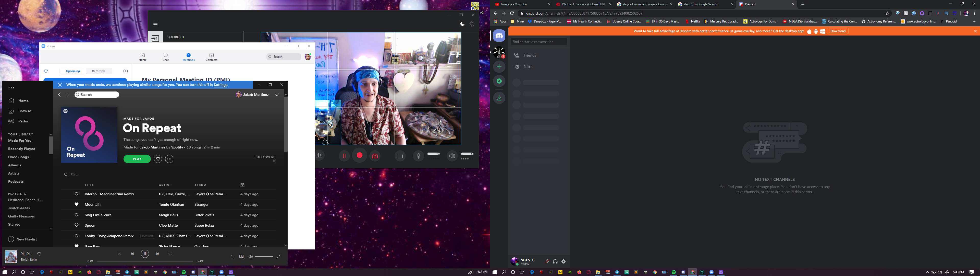Switch to the Zoom Contacts tab
The height and width of the screenshot is (276, 980).
pos(212,57)
